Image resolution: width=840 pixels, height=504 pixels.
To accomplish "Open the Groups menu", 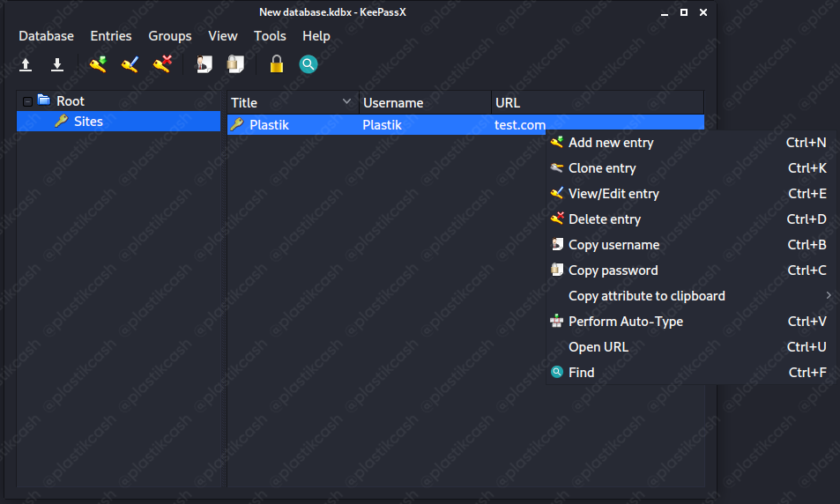I will [170, 36].
